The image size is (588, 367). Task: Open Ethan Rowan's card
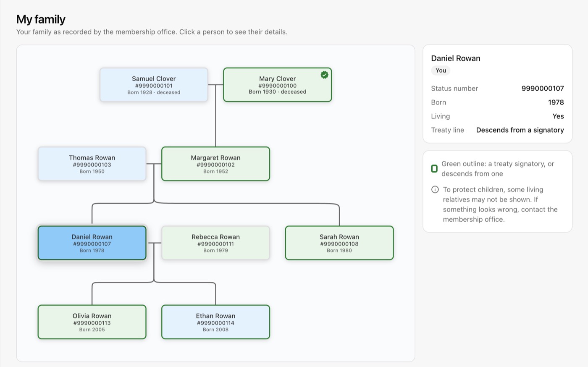[215, 322]
